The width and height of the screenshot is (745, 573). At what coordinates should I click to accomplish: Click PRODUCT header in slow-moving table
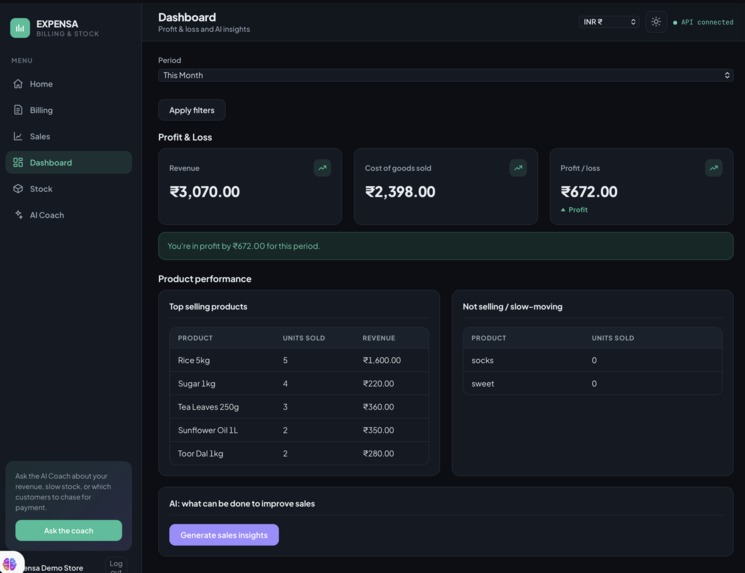pos(488,338)
